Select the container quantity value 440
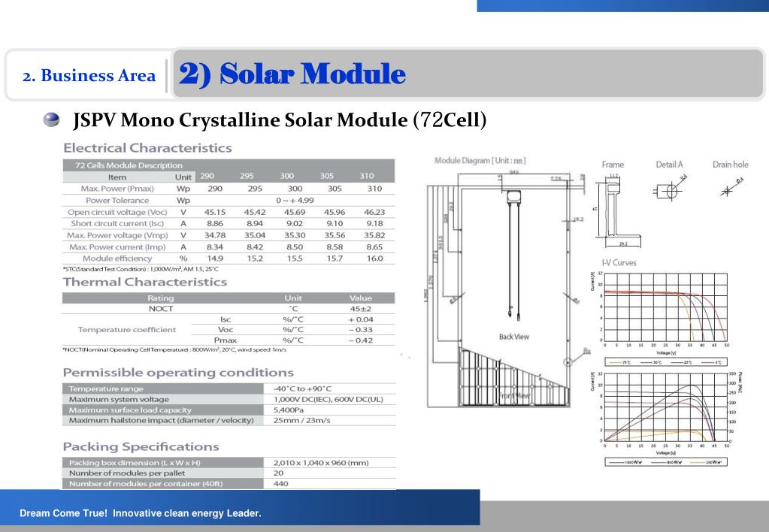This screenshot has height=532, width=769. pyautogui.click(x=281, y=484)
